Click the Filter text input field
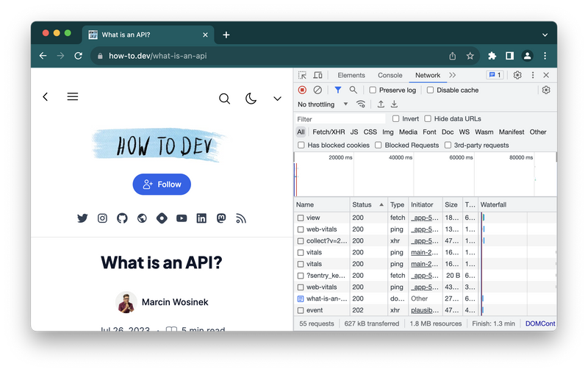 point(340,119)
